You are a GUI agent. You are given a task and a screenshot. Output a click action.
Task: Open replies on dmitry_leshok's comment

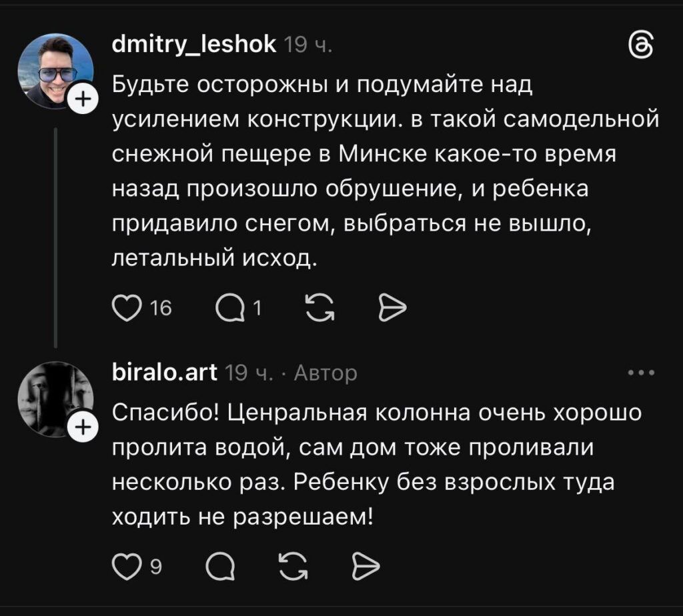(x=230, y=307)
